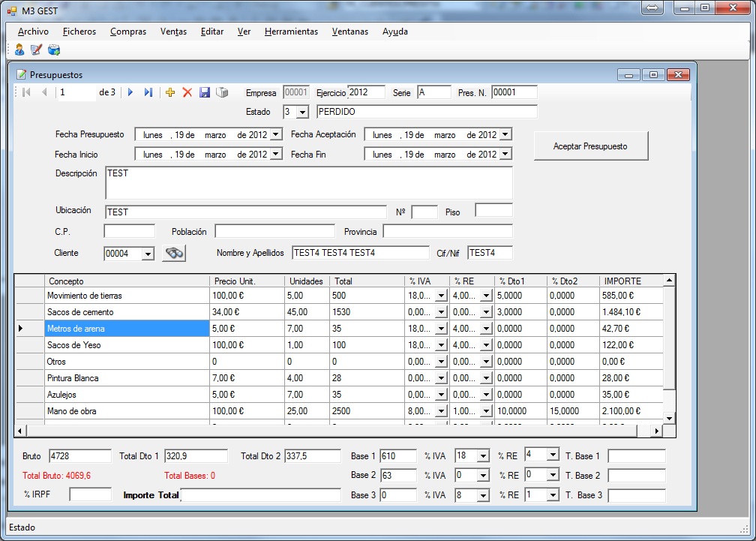
Task: Open the Ventas menu
Action: point(173,32)
